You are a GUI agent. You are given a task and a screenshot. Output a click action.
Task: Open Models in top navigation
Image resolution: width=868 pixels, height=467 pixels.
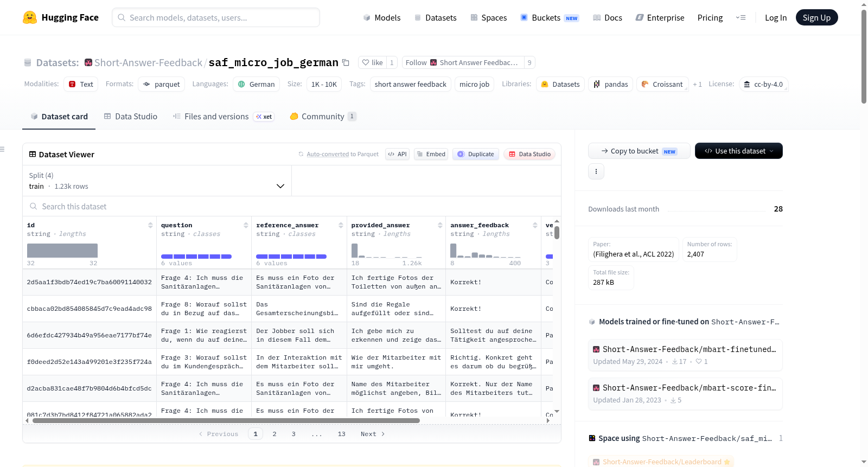pos(382,17)
